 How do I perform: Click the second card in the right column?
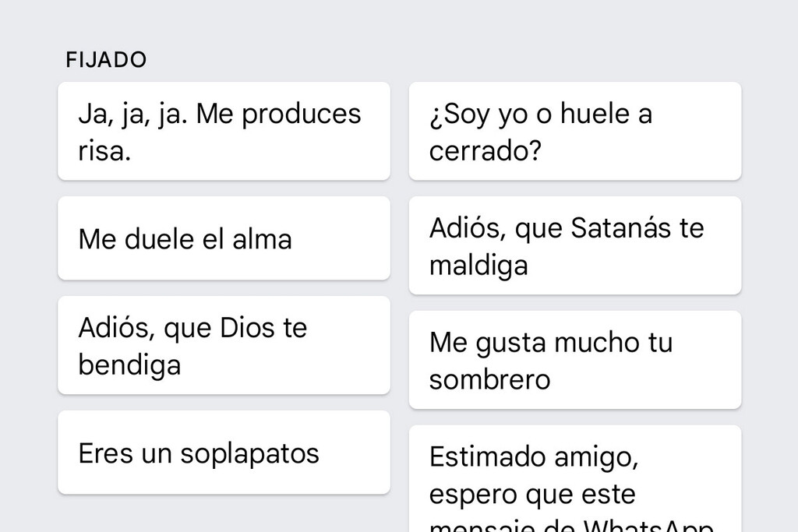574,245
